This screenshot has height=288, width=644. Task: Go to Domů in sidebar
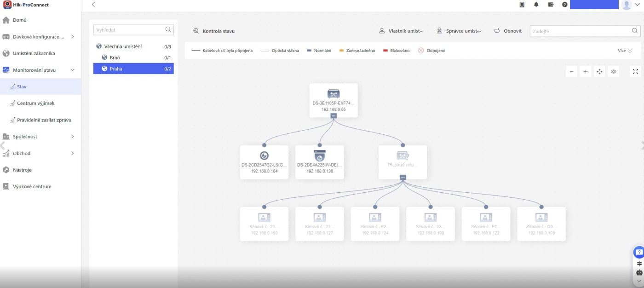[x=20, y=20]
